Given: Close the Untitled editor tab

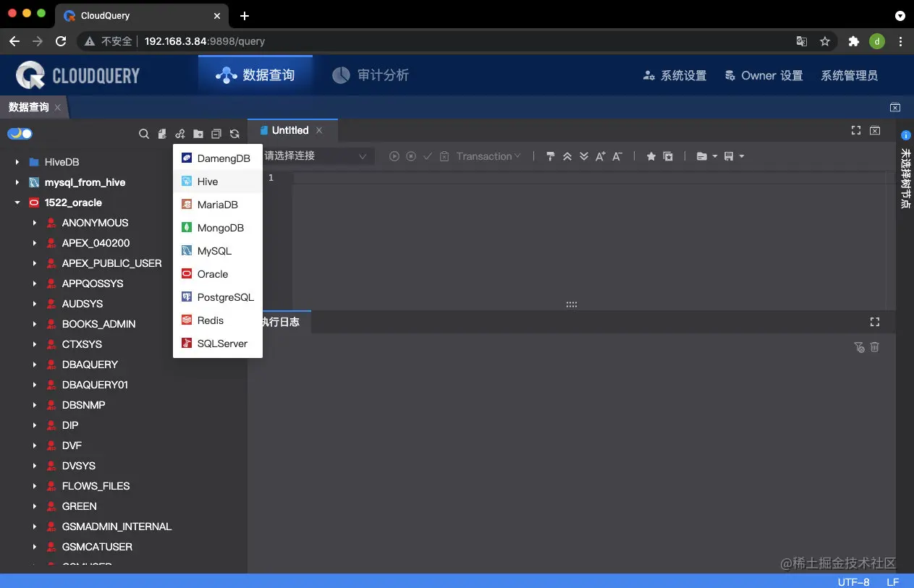Looking at the screenshot, I should 319,130.
